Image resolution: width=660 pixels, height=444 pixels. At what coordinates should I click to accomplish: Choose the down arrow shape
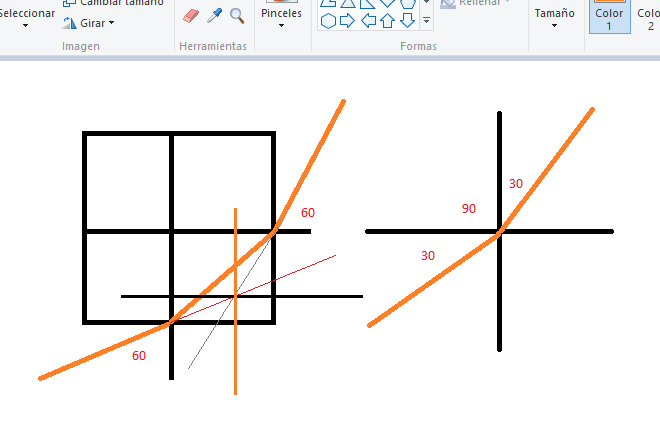(x=407, y=20)
